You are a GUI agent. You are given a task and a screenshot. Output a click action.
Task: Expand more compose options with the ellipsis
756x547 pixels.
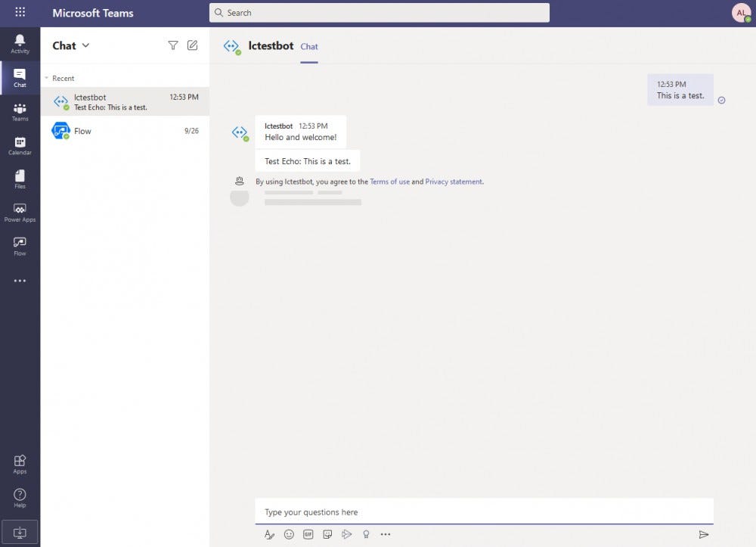coord(386,534)
